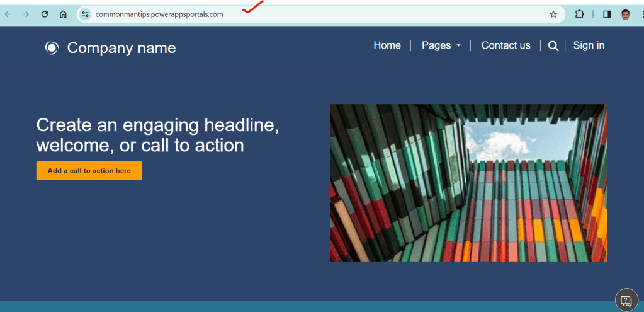
Task: View site information icon in address bar
Action: (86, 14)
